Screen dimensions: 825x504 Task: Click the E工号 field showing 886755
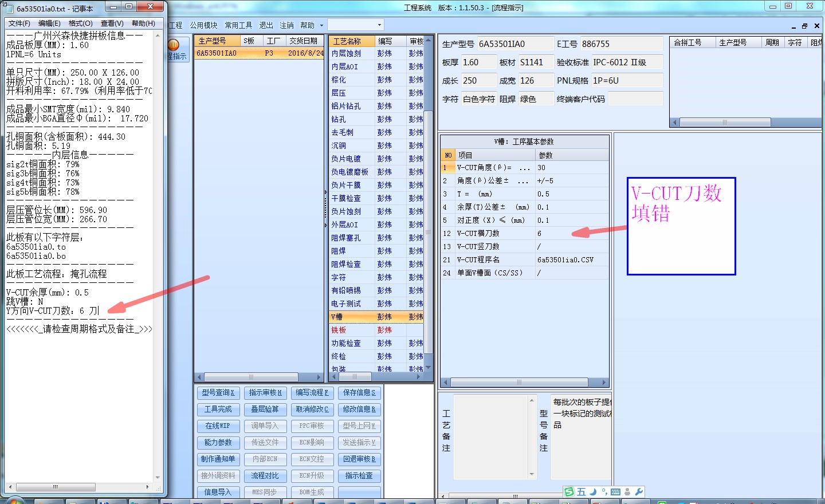point(621,44)
